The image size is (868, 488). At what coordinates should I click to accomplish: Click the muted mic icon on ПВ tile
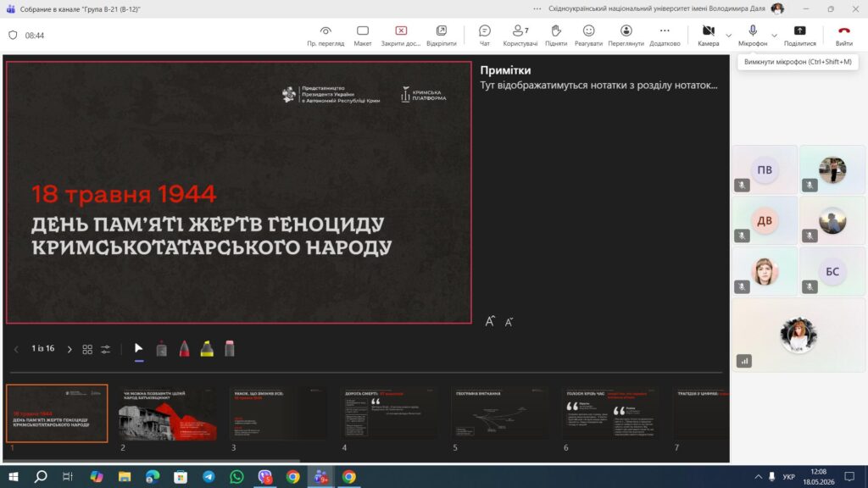point(742,185)
